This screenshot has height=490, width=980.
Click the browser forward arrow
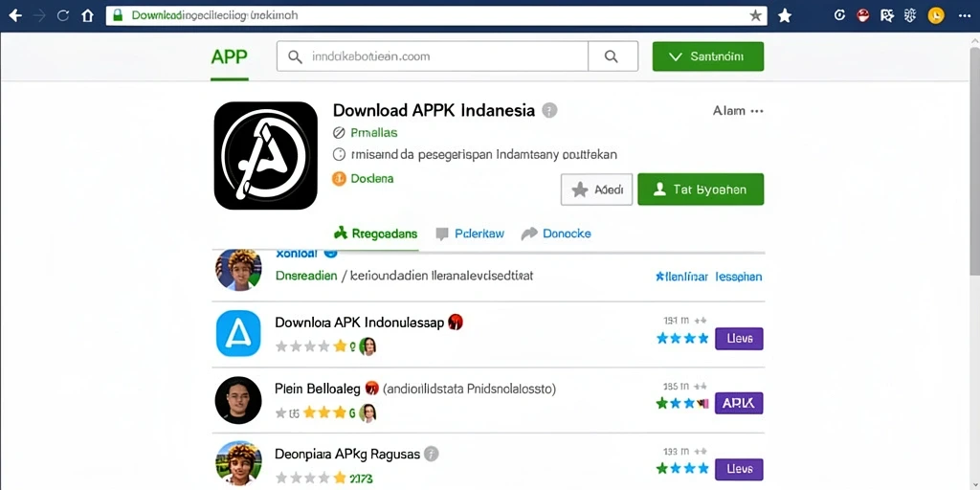pos(39,15)
